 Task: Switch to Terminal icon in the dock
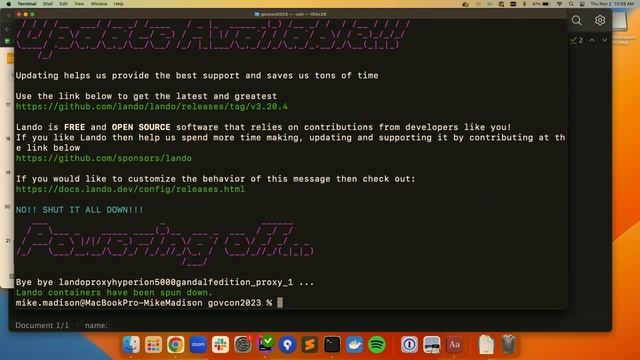(332, 344)
